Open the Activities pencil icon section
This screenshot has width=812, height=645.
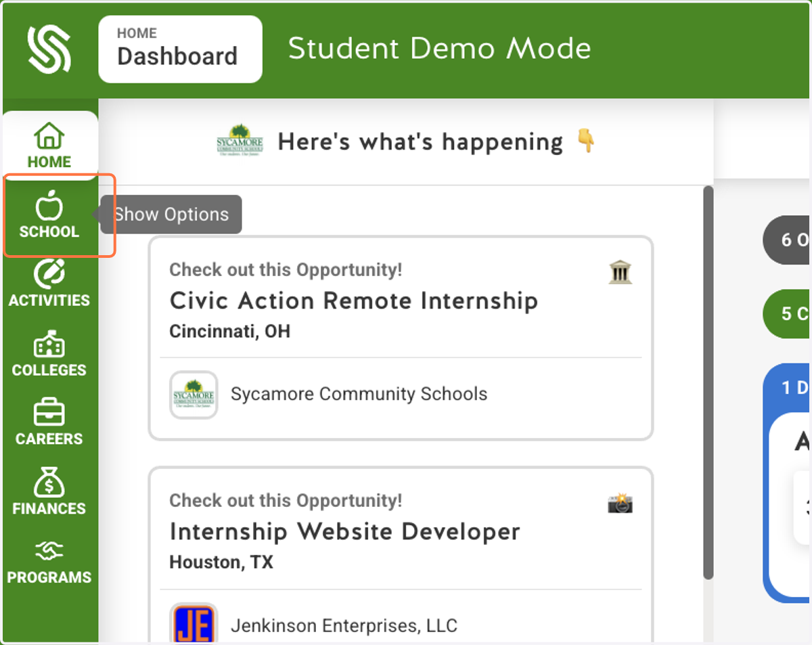49,273
